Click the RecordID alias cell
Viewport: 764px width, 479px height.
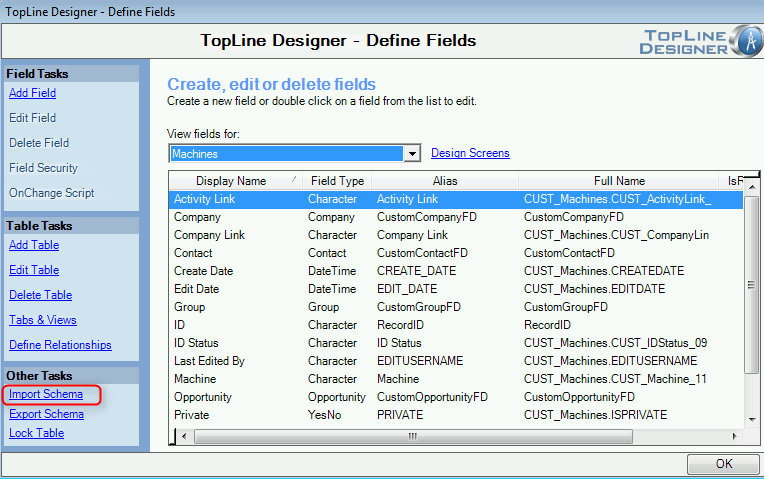pos(400,325)
